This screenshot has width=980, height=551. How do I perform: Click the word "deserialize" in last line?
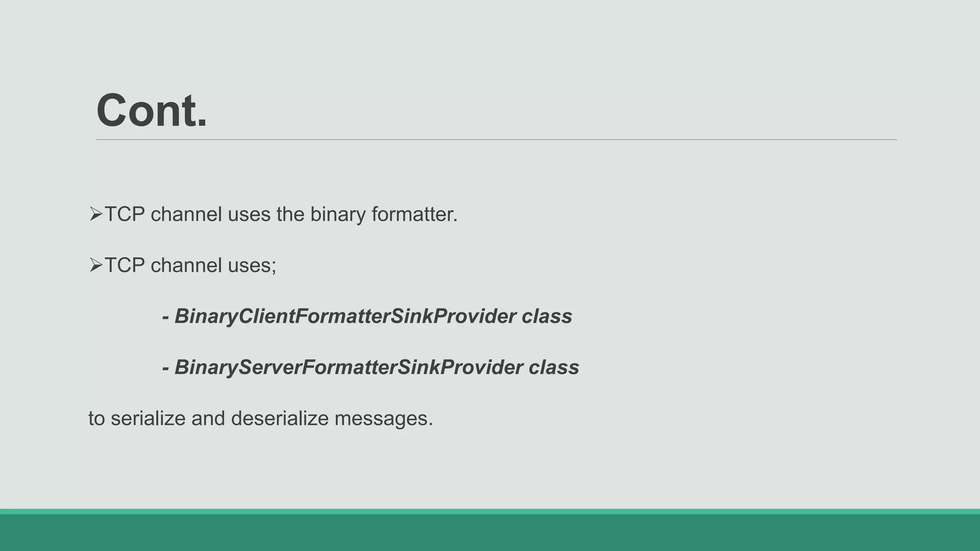coord(280,419)
